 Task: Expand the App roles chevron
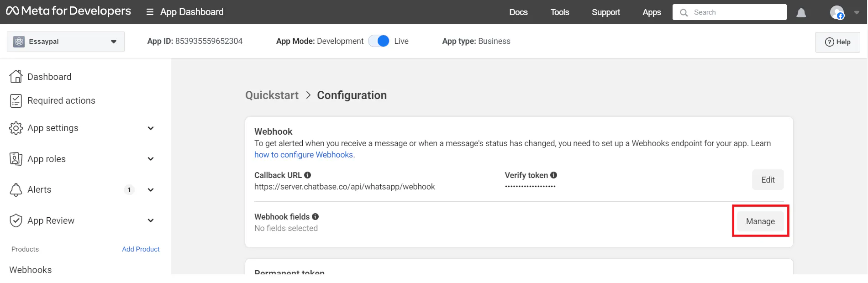click(151, 159)
